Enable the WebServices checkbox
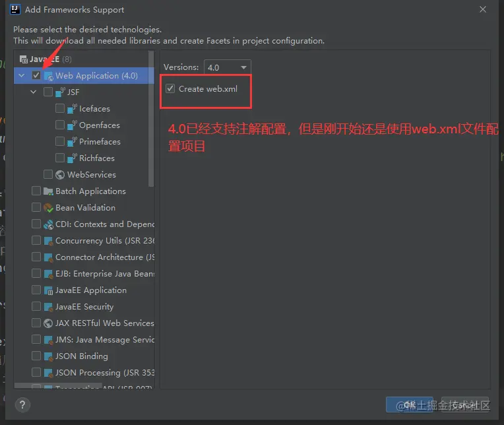The image size is (504, 425). pos(48,174)
